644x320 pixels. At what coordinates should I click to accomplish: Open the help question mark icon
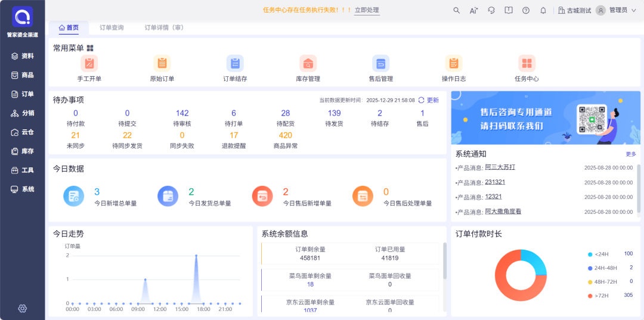pyautogui.click(x=526, y=10)
